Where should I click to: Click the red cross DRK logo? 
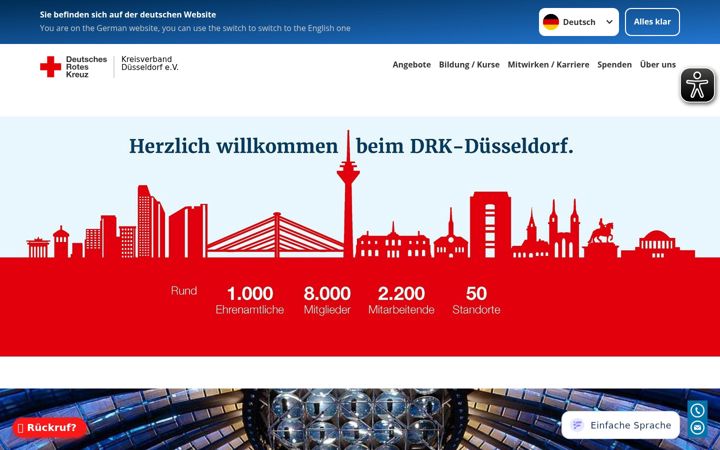pyautogui.click(x=51, y=67)
